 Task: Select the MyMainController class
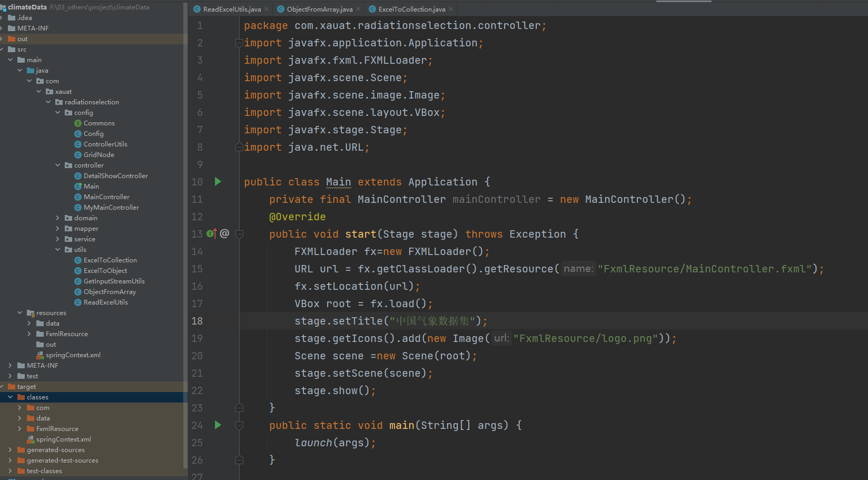111,208
